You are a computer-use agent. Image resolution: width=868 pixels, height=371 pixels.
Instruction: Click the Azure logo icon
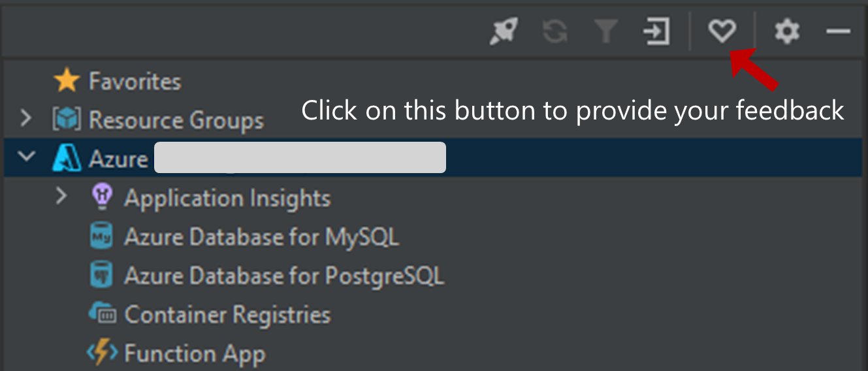67,159
